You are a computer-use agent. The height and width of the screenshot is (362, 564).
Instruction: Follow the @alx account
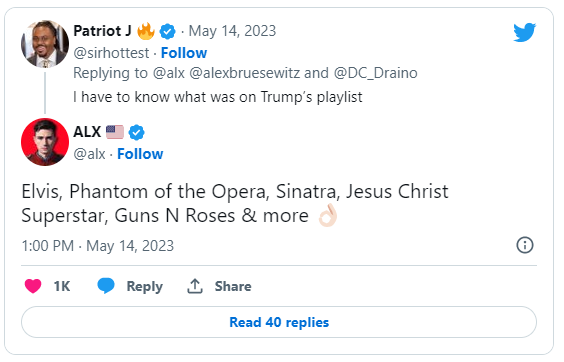tap(140, 154)
